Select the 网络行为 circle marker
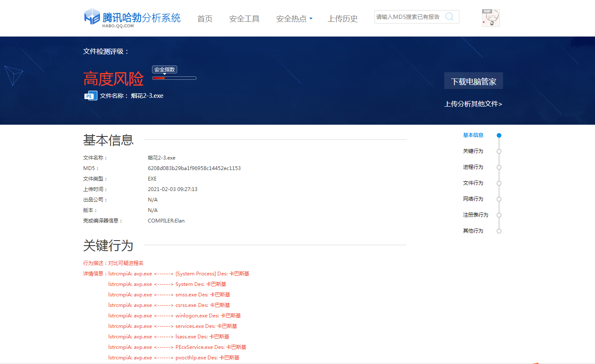This screenshot has height=364, width=595. pos(499,199)
